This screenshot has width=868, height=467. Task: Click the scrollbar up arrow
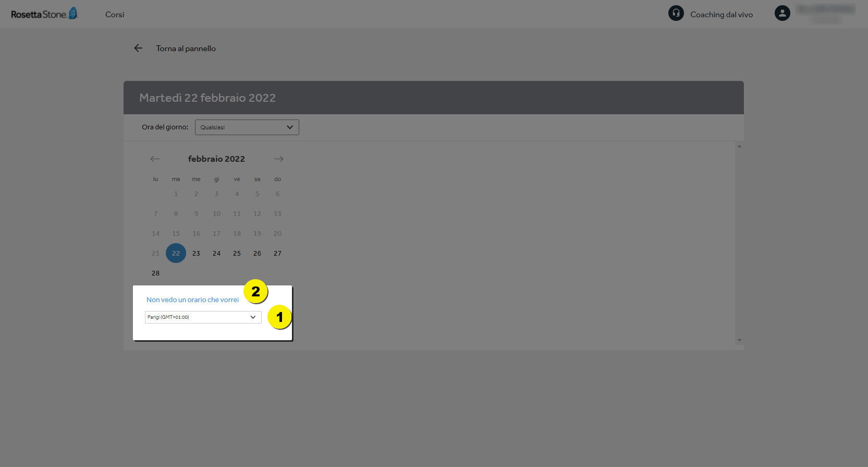point(739,147)
